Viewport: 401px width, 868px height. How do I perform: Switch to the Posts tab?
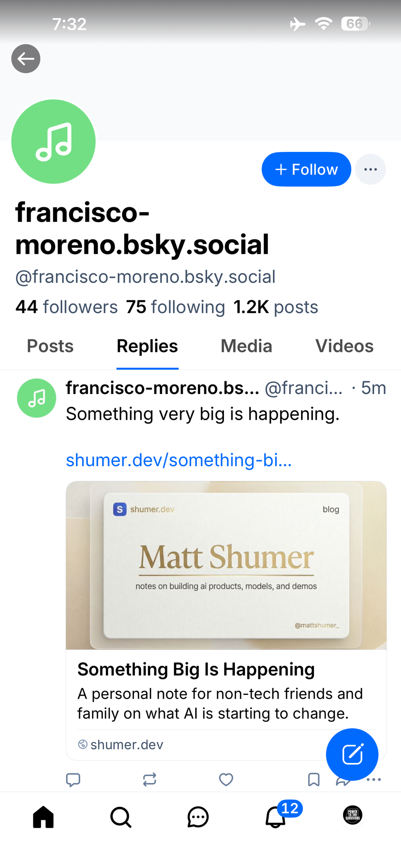pyautogui.click(x=50, y=346)
